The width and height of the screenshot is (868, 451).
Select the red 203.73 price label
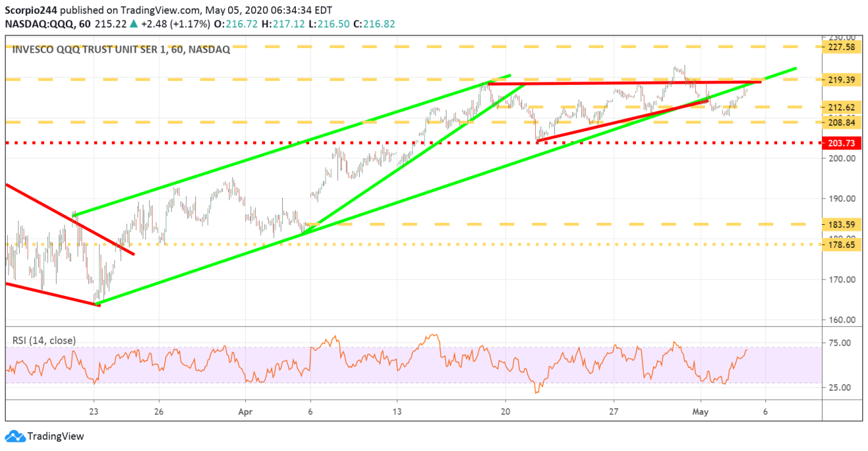(842, 143)
